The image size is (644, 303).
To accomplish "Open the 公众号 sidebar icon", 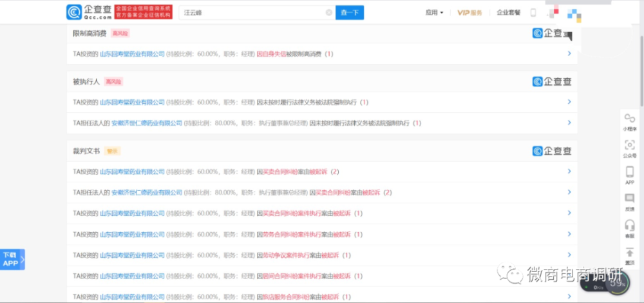I will (630, 149).
